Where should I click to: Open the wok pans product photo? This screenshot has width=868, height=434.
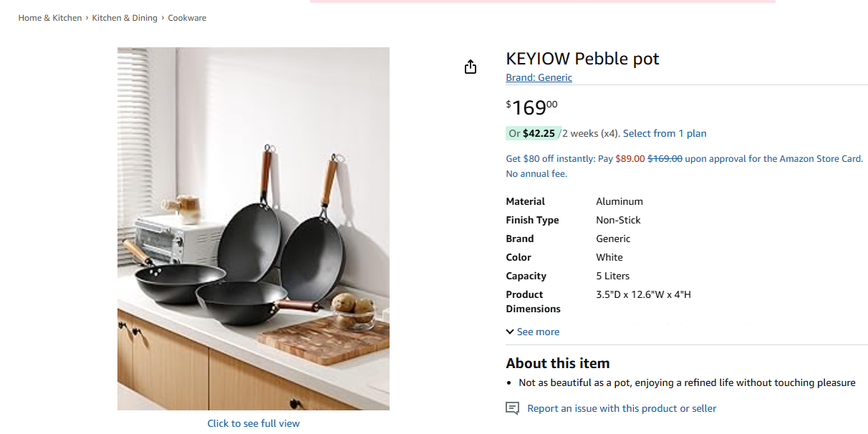254,228
